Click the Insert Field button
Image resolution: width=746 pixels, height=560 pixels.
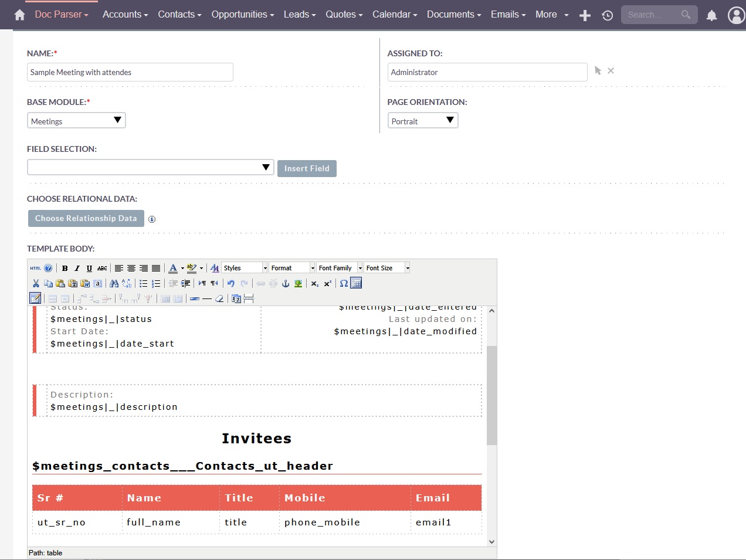pyautogui.click(x=307, y=168)
